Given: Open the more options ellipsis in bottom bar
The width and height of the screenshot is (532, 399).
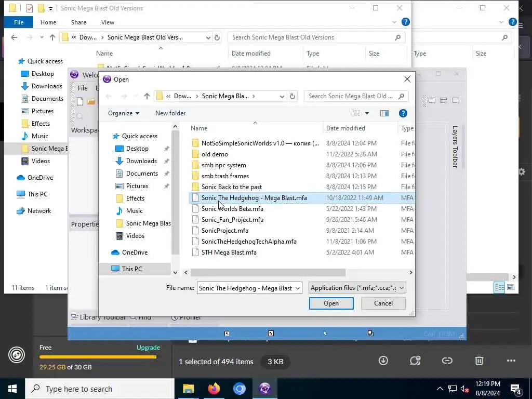Looking at the screenshot, I should [x=511, y=361].
